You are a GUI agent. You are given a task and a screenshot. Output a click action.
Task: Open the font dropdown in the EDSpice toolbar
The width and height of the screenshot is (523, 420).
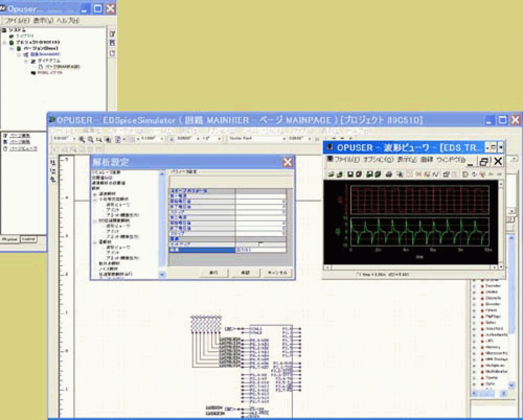click(284, 139)
